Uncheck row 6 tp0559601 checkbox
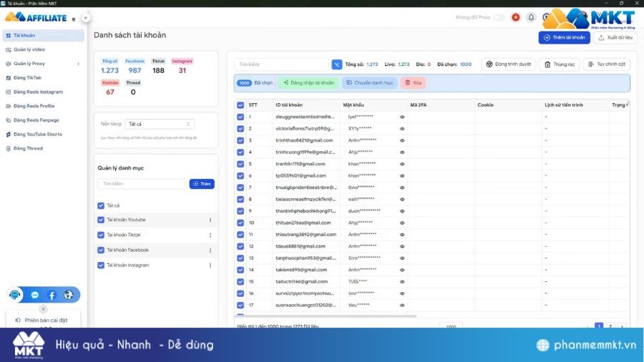This screenshot has width=644, height=362. (240, 176)
